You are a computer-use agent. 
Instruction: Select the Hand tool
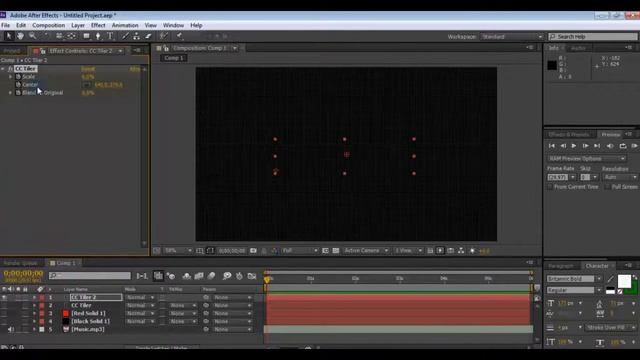[20, 36]
